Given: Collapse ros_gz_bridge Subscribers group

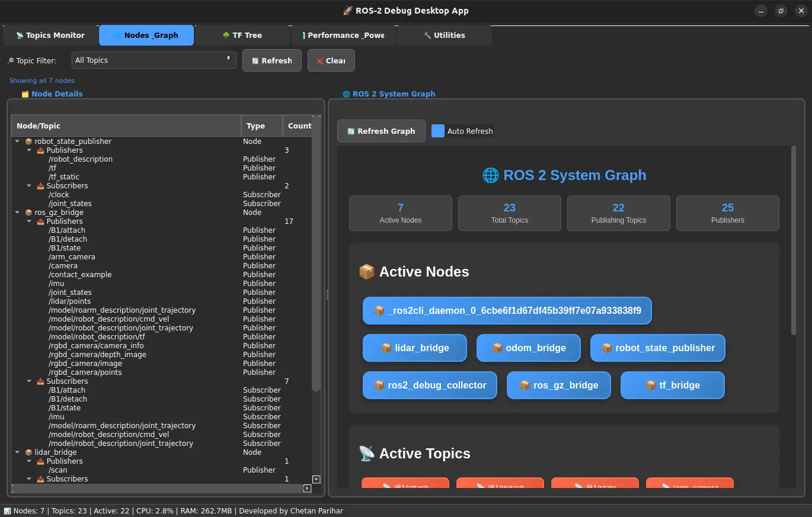Looking at the screenshot, I should pos(29,381).
